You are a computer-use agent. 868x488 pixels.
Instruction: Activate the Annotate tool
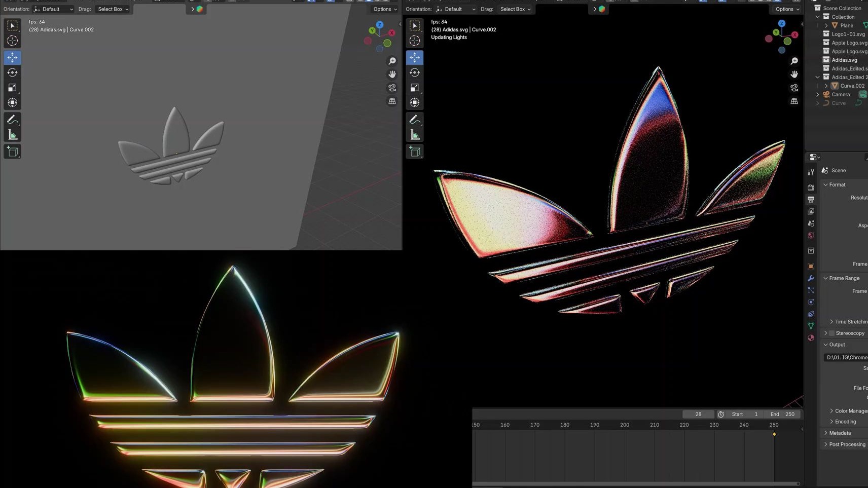coord(12,120)
